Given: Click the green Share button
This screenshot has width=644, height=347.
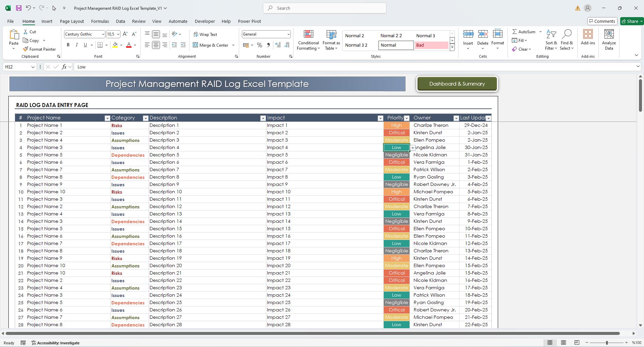Looking at the screenshot, I should coord(632,21).
